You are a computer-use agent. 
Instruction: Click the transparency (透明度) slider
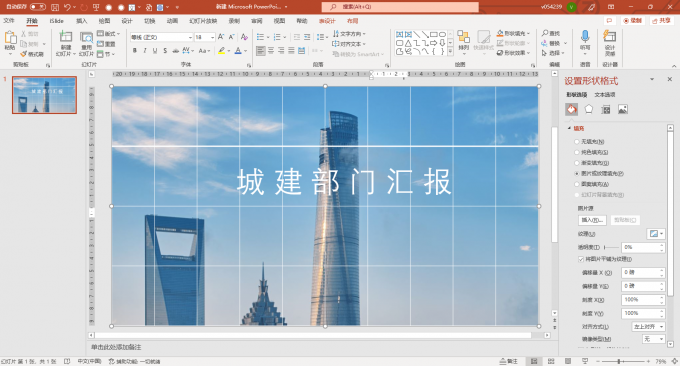point(611,247)
